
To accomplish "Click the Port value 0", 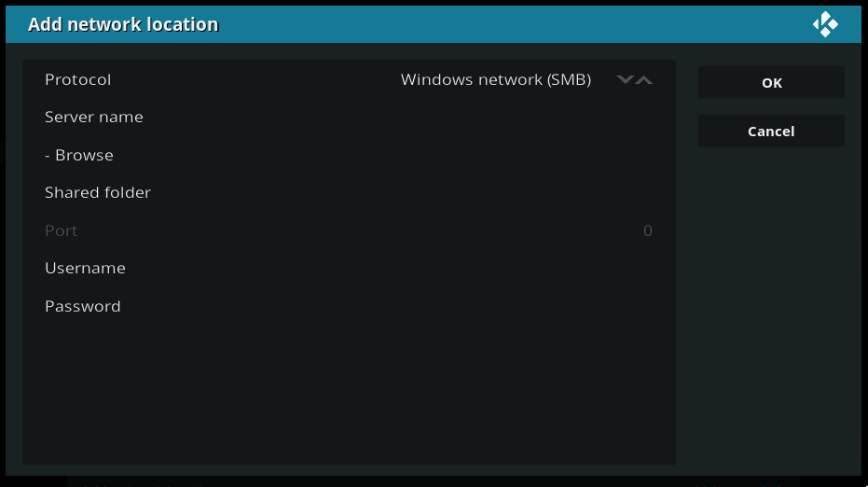I will click(648, 230).
